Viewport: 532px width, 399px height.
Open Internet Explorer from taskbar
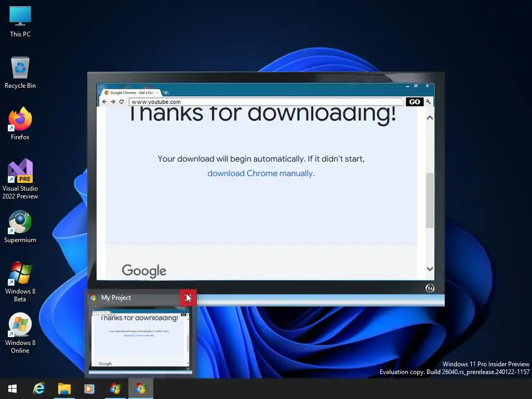coord(39,389)
